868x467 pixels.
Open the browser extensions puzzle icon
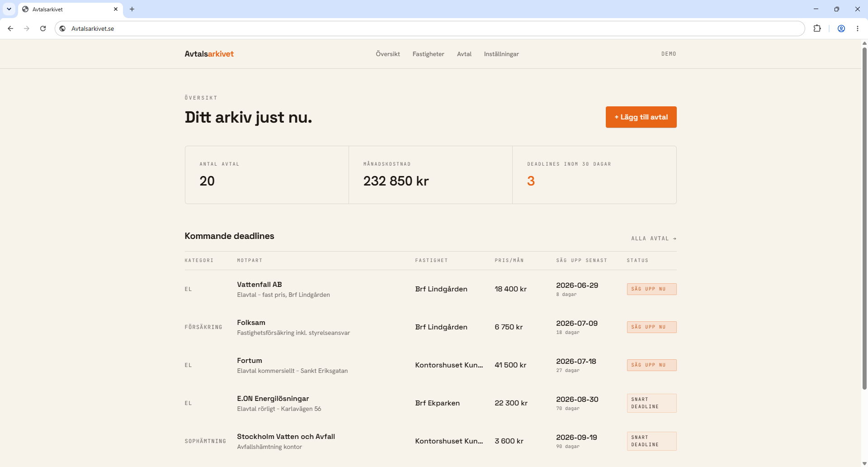[x=817, y=29]
